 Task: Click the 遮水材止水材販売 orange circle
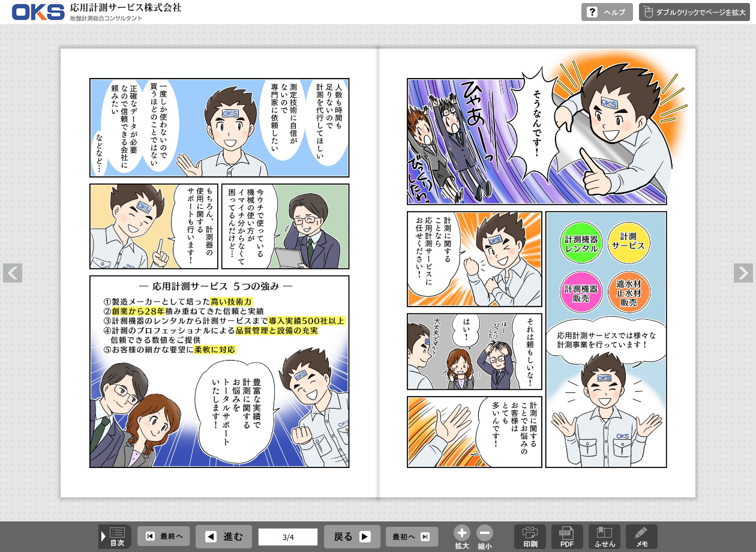pos(629,292)
